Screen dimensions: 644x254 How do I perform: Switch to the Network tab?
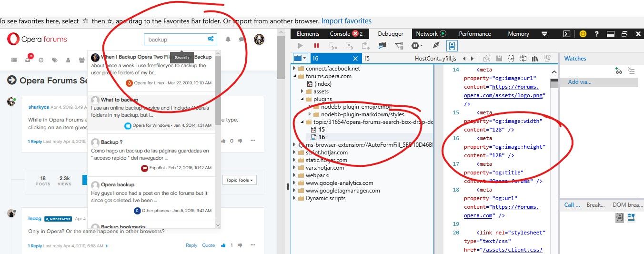pyautogui.click(x=431, y=34)
